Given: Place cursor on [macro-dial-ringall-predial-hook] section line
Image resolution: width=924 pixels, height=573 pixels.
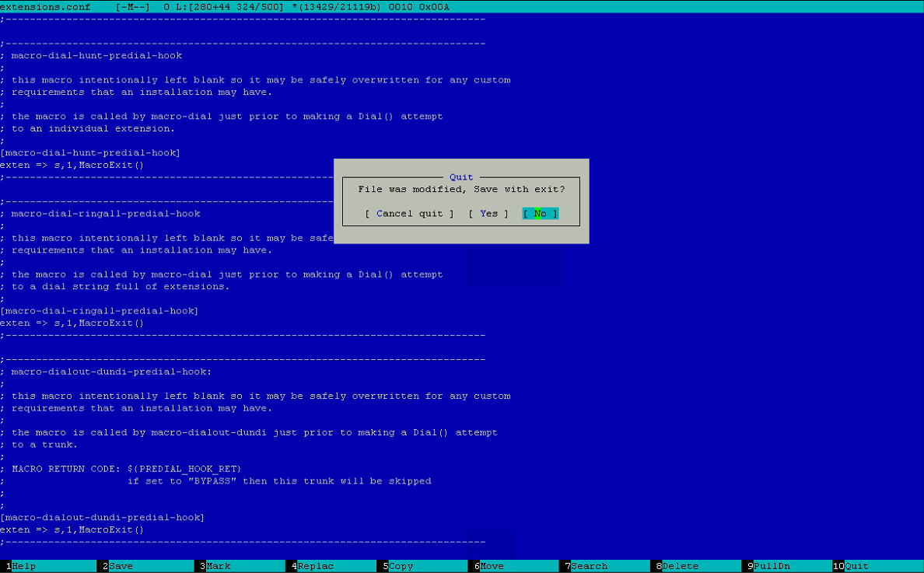Looking at the screenshot, I should pyautogui.click(x=100, y=311).
